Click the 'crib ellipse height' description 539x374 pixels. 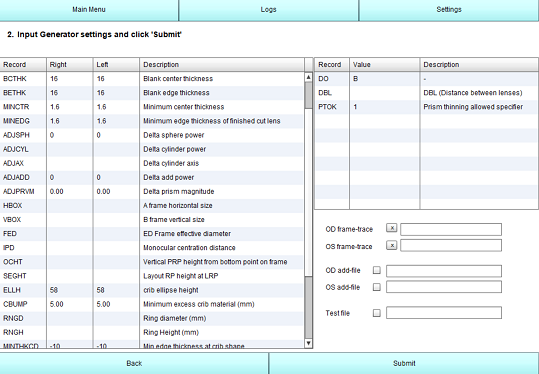(171, 290)
